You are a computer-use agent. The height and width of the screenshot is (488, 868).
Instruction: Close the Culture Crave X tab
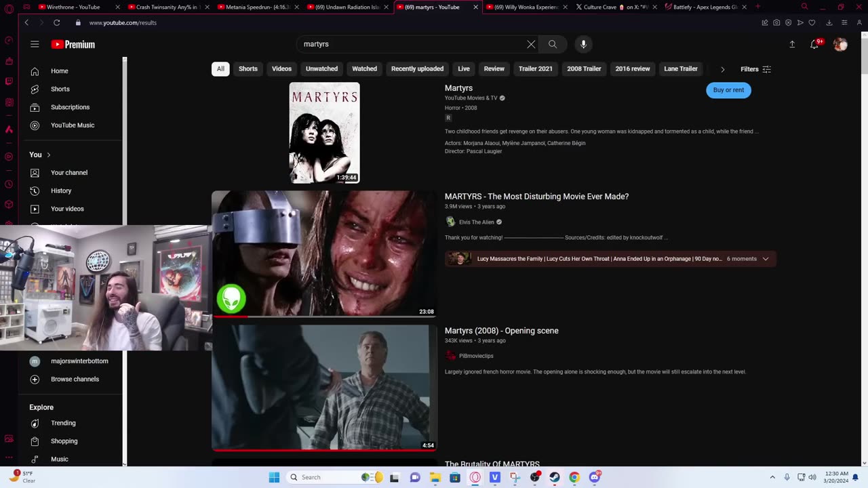coord(654,7)
